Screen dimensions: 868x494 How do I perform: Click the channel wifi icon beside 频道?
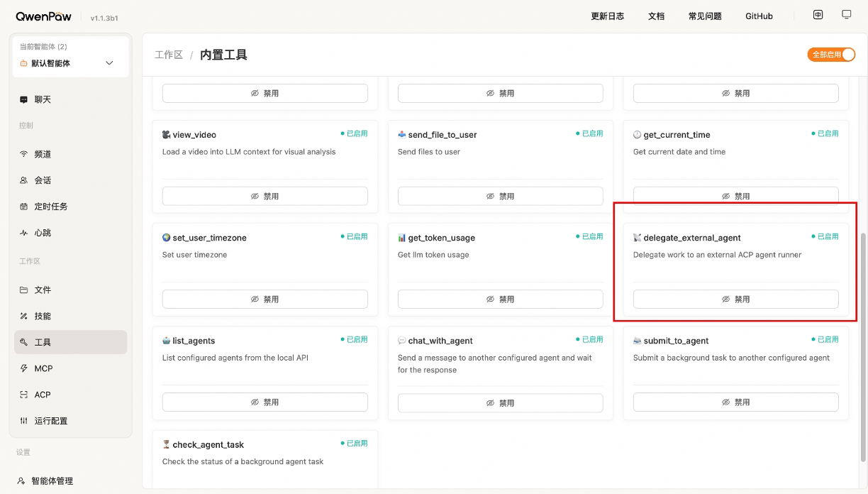pyautogui.click(x=24, y=154)
